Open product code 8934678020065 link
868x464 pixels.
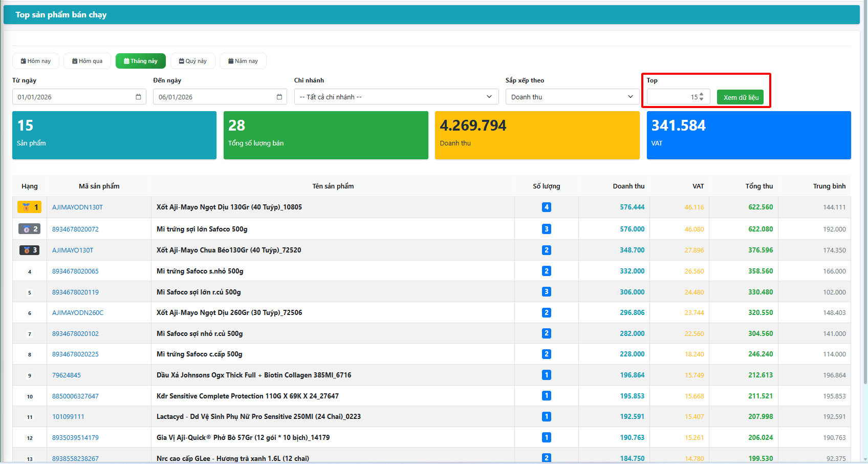[x=75, y=271]
